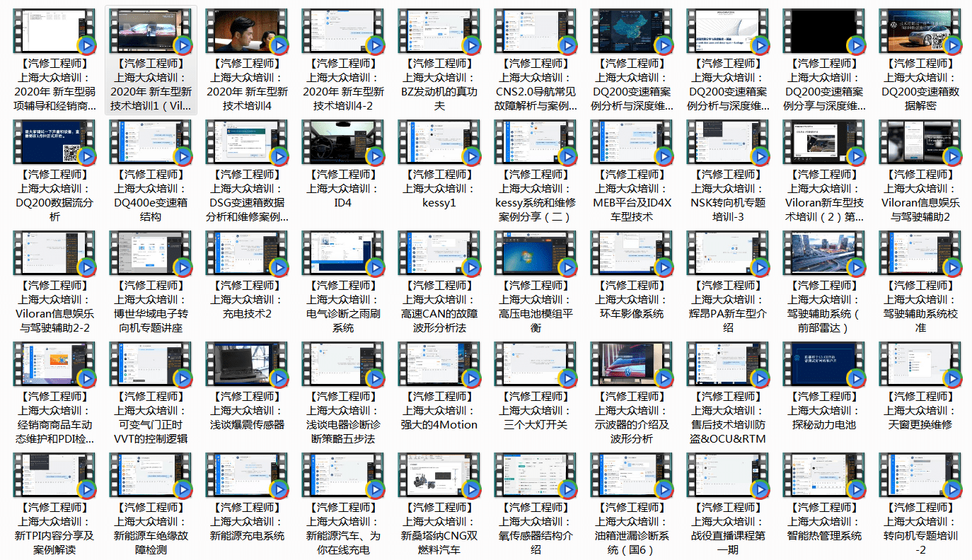Viewport: 972px width, 560px height.
Task: Click the 战役直播课程第一期 file name label
Action: click(x=728, y=543)
